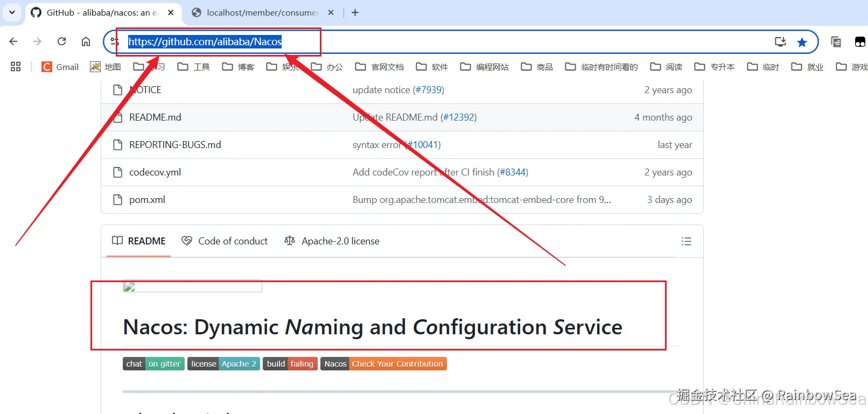Select the Apache-2.0 license tab
Image resolution: width=868 pixels, height=414 pixels.
(332, 241)
